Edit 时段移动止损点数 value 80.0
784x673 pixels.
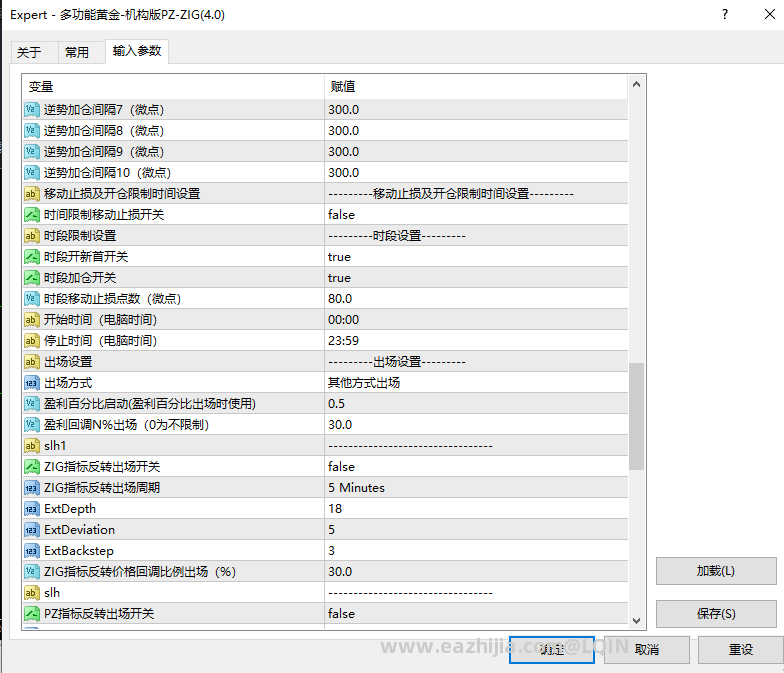tap(476, 298)
